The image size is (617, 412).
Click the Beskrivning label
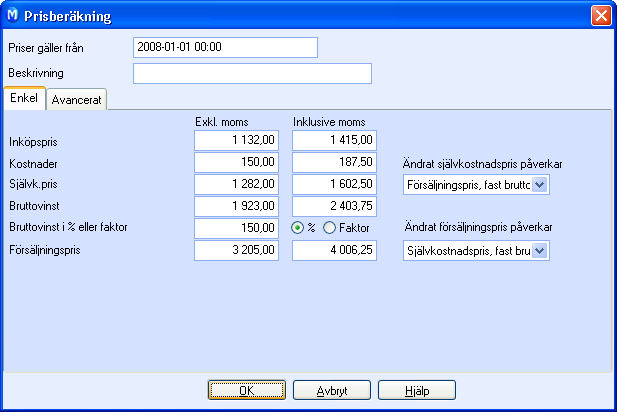[36, 73]
